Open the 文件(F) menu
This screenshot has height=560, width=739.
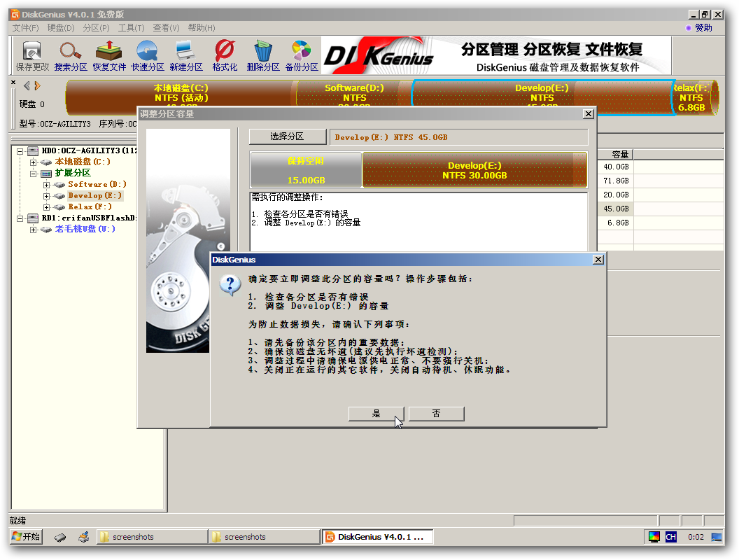click(x=25, y=28)
